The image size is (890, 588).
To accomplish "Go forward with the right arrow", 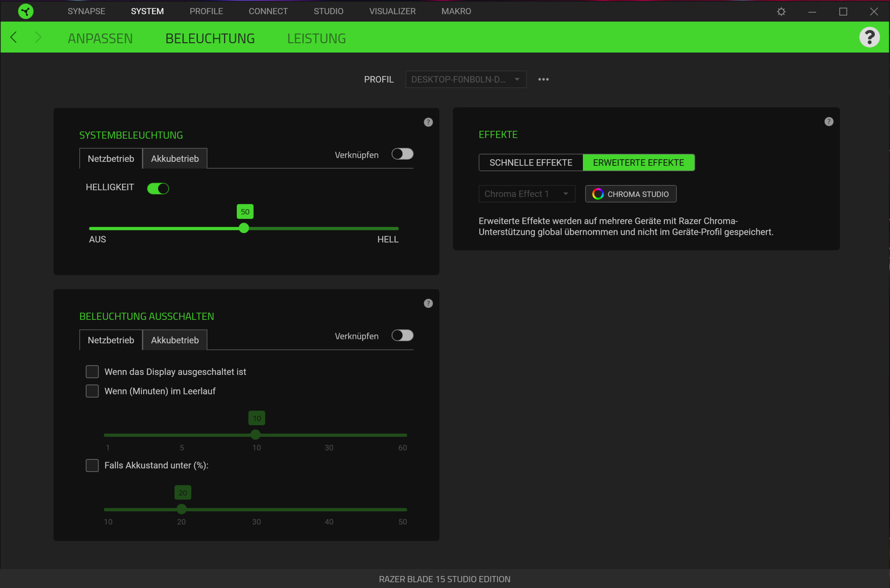I will [38, 37].
